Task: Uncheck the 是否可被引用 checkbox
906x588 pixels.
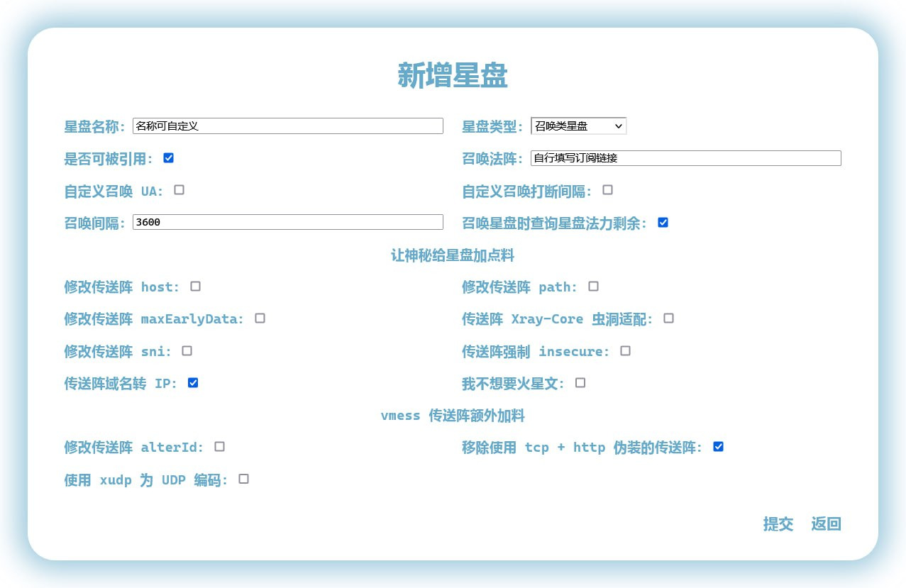Action: [x=168, y=158]
